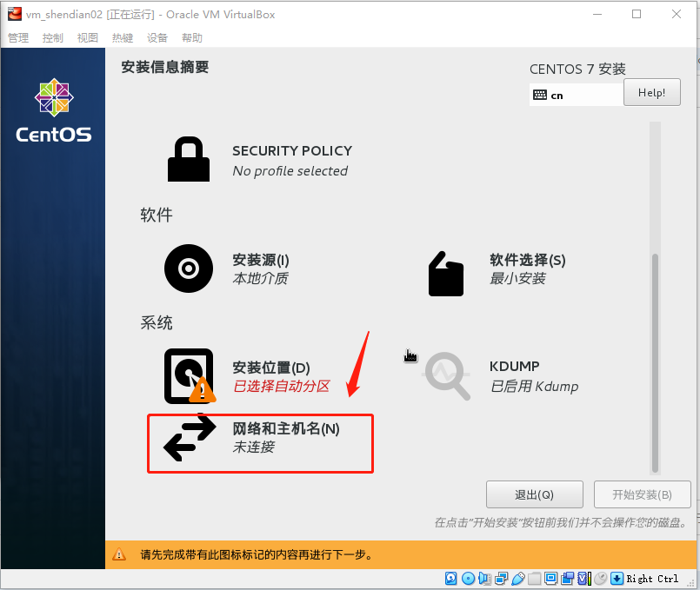Minimize the VirtualBox window
This screenshot has height=590, width=700.
[597, 14]
